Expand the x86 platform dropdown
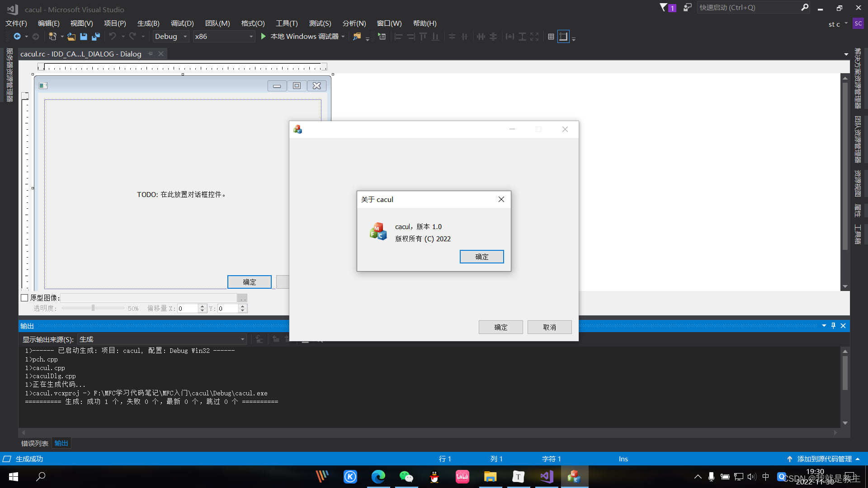 pos(251,37)
